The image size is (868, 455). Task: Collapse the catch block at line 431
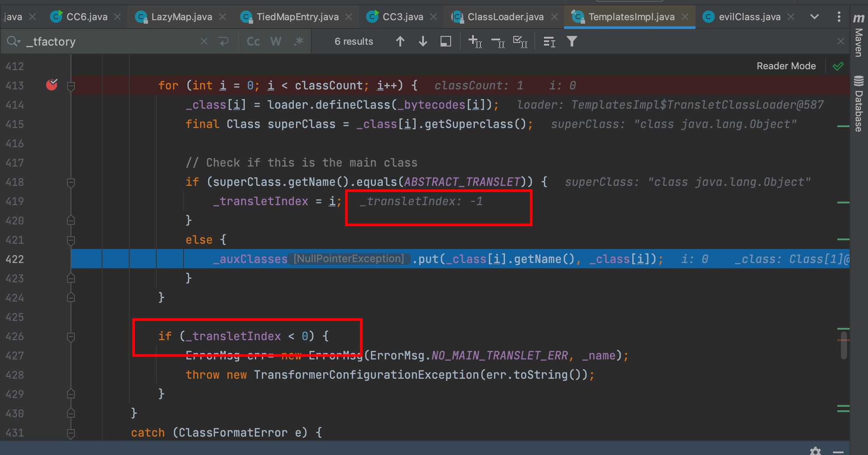pos(71,433)
